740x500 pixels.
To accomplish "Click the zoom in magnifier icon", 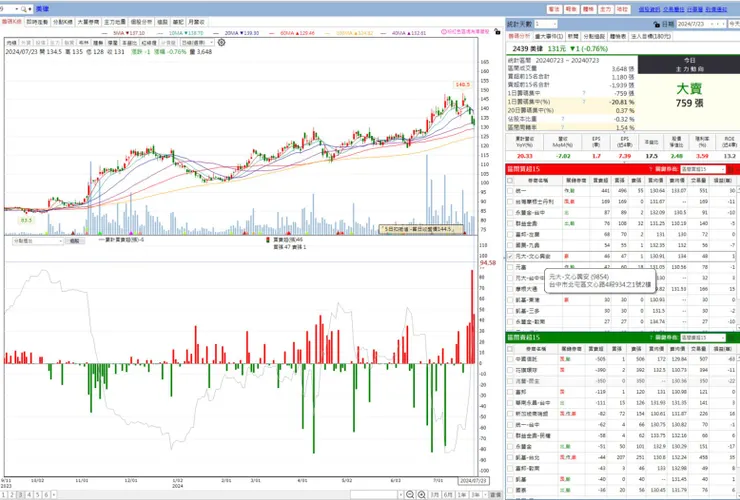I will tap(421, 494).
